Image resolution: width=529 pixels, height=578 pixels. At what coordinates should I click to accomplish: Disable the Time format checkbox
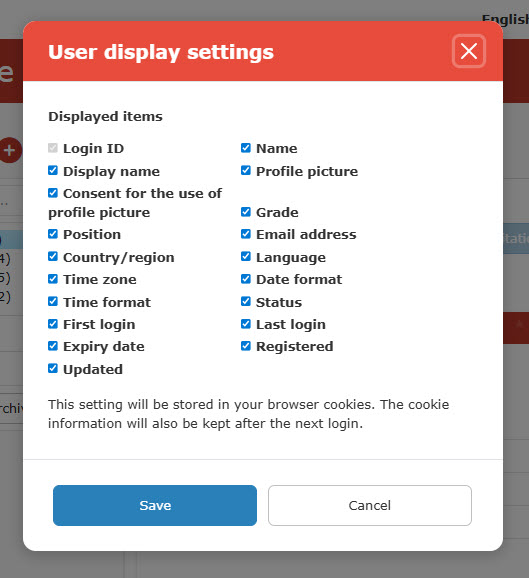[53, 301]
